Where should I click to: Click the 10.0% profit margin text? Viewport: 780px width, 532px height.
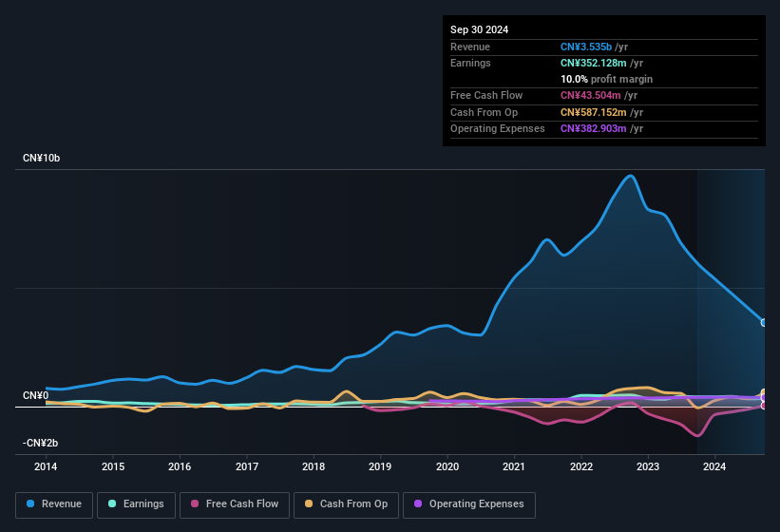[x=606, y=79]
